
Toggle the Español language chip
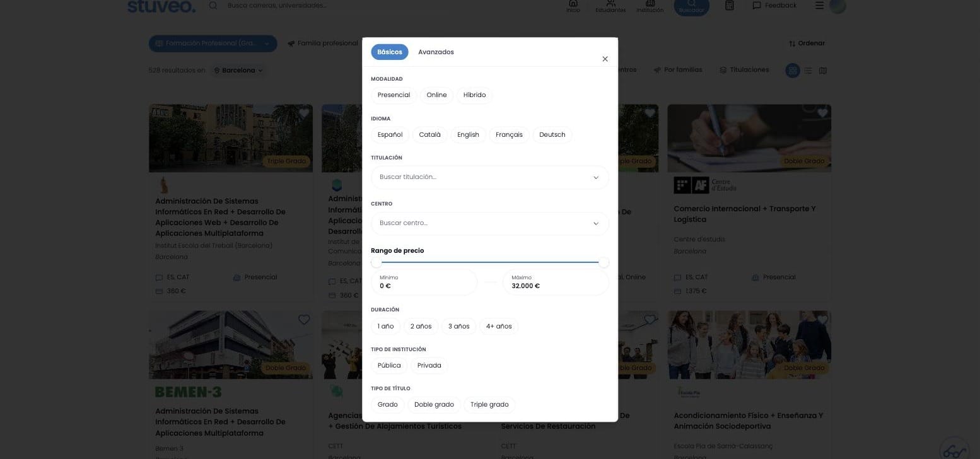coord(390,135)
